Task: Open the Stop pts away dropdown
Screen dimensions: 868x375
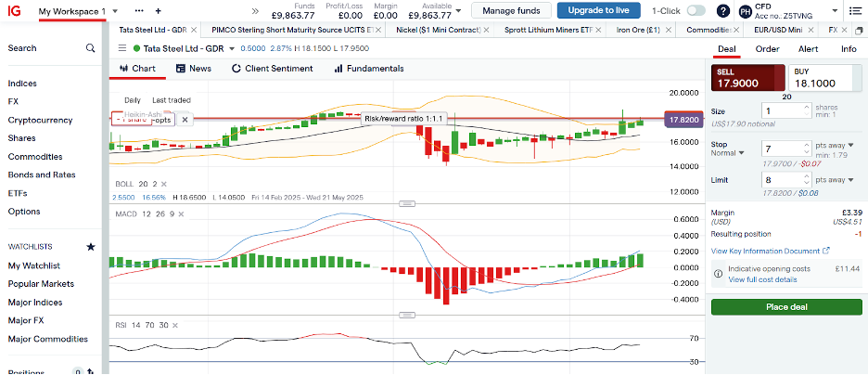Action: point(835,145)
